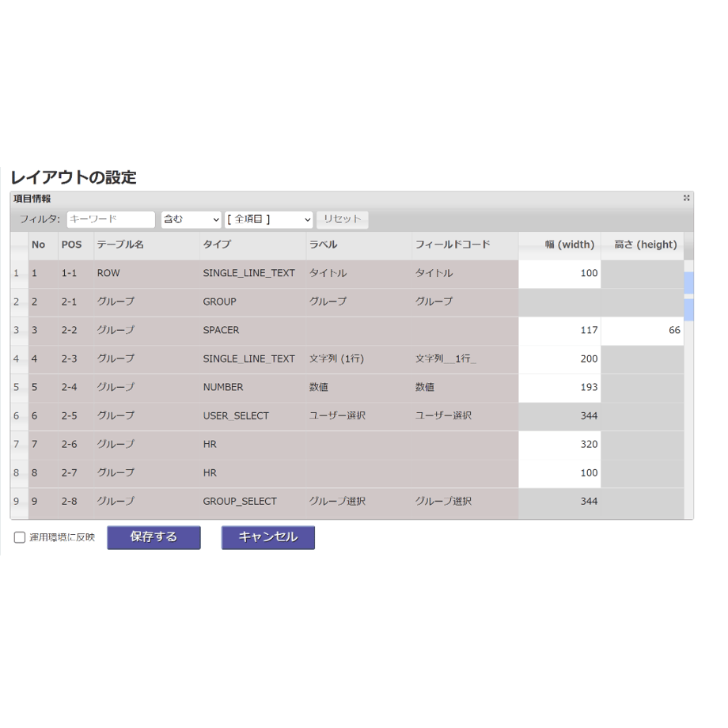Select row header number 3
Image resolution: width=728 pixels, height=728 pixels.
(x=20, y=331)
